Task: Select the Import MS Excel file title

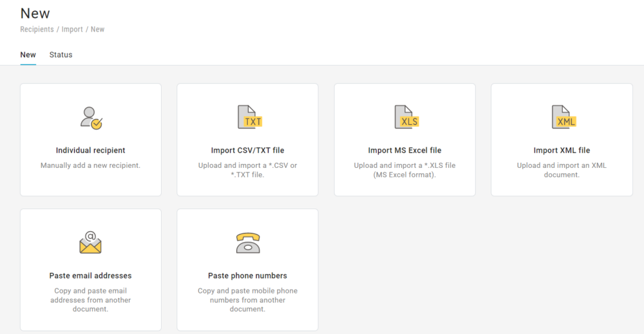Action: [x=405, y=151]
